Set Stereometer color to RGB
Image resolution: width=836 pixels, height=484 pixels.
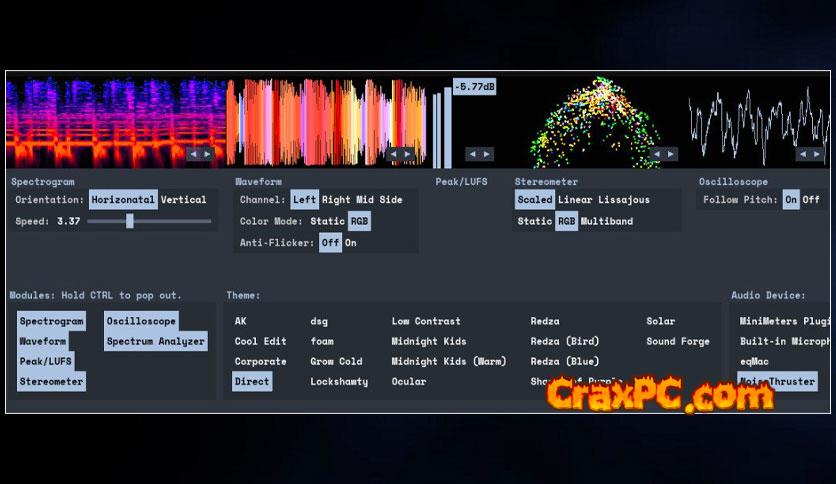(x=566, y=221)
